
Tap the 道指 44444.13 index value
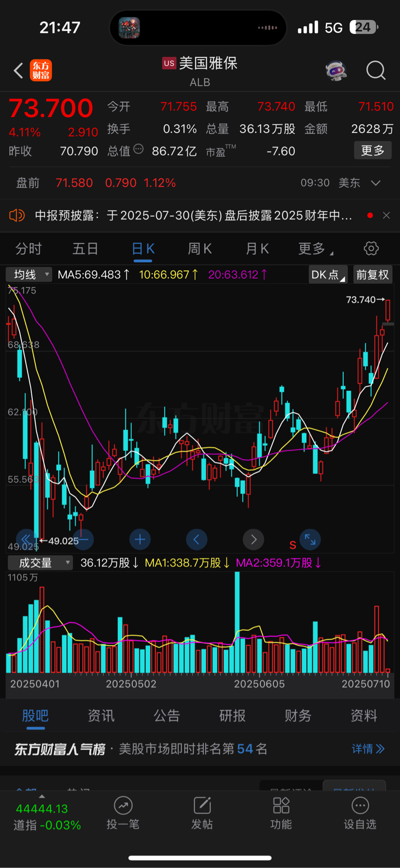coord(42,809)
